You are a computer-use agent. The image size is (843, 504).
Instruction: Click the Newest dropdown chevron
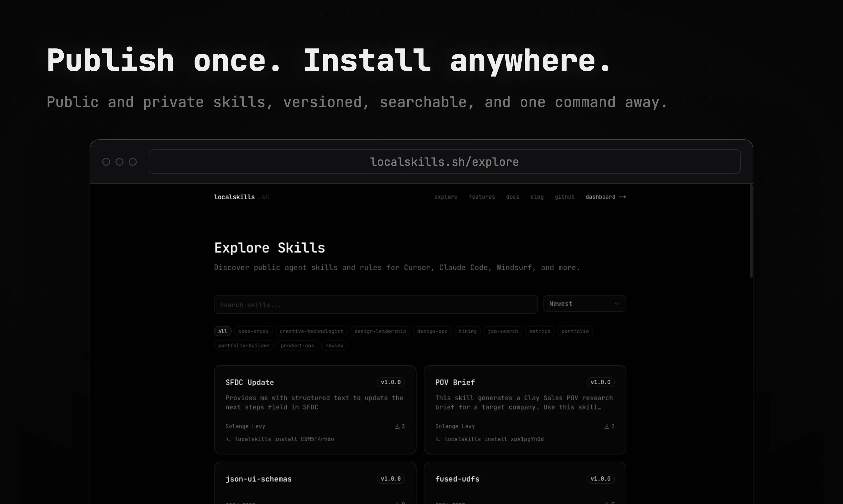click(616, 304)
